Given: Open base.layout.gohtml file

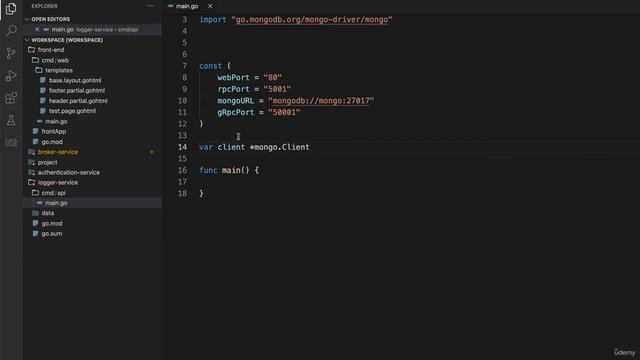Looking at the screenshot, I should pos(75,80).
